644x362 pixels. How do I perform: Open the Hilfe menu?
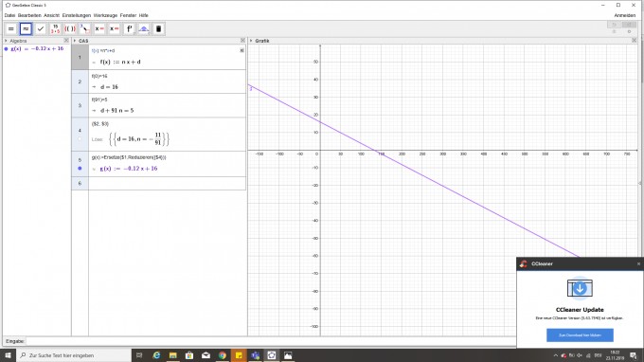pos(143,15)
